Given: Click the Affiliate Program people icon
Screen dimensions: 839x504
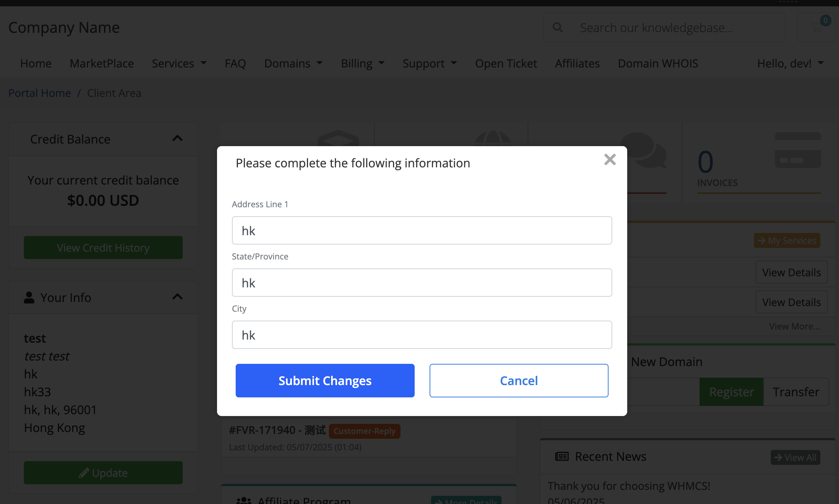Looking at the screenshot, I should coord(244,500).
